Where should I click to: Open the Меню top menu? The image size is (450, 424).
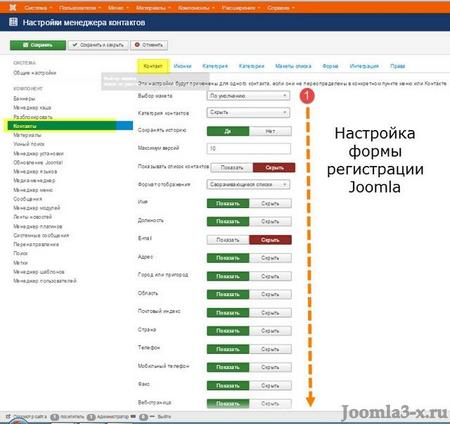pos(118,7)
